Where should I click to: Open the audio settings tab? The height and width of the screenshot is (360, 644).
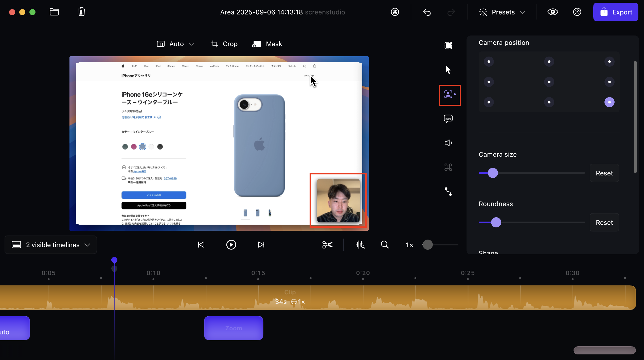click(448, 143)
